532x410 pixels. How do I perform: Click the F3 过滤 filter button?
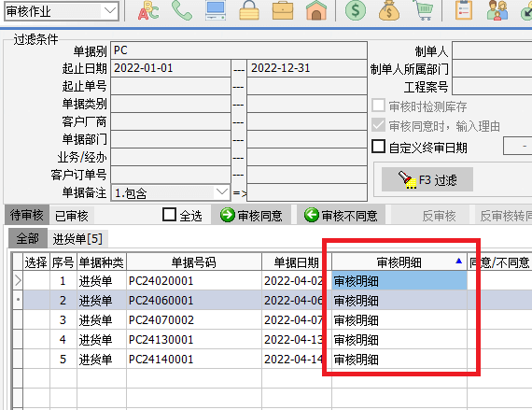pyautogui.click(x=427, y=179)
